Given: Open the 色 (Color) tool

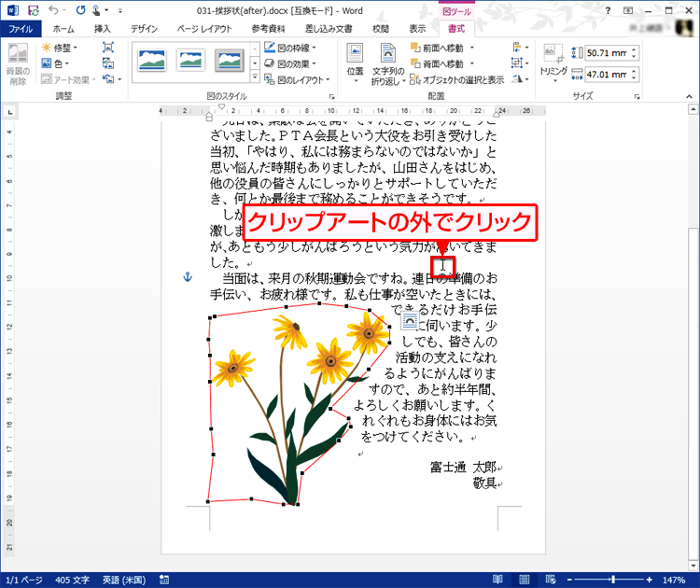Looking at the screenshot, I should coord(55,63).
